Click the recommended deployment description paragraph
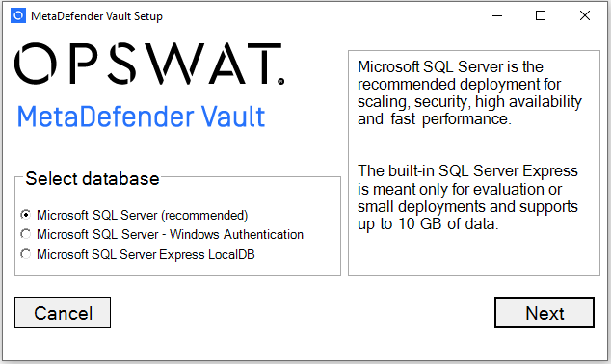The height and width of the screenshot is (364, 611). point(469,92)
